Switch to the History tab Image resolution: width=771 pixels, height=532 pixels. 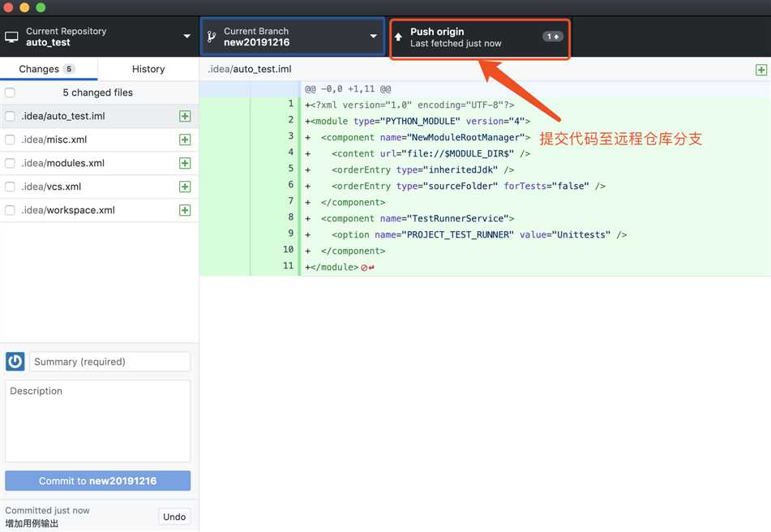coord(148,69)
